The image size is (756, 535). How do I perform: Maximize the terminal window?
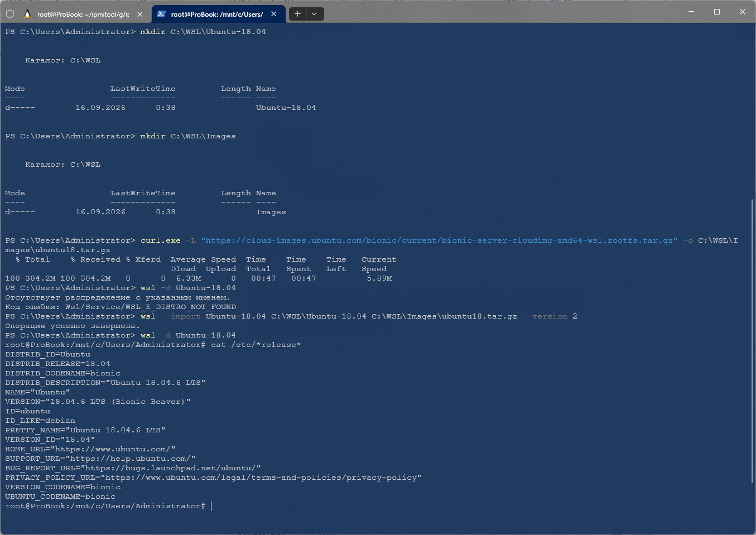click(717, 12)
